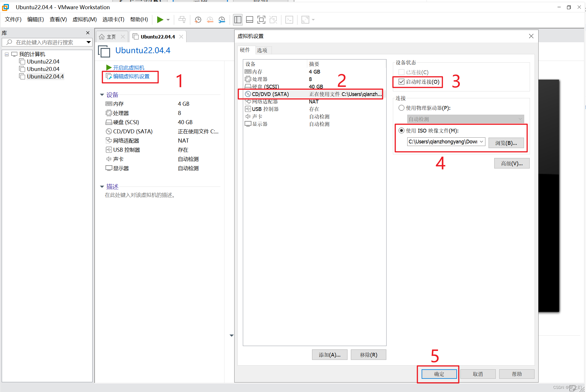
Task: Open the stretch display dropdown arrow
Action: coord(313,20)
